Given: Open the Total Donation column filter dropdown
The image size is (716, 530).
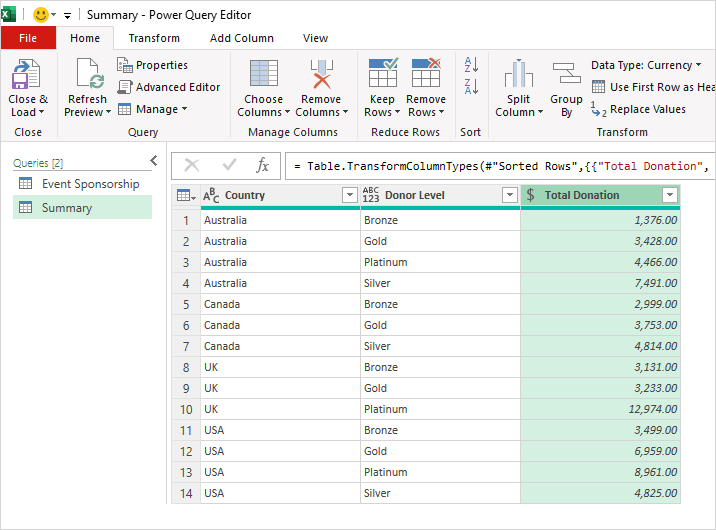Looking at the screenshot, I should click(670, 195).
